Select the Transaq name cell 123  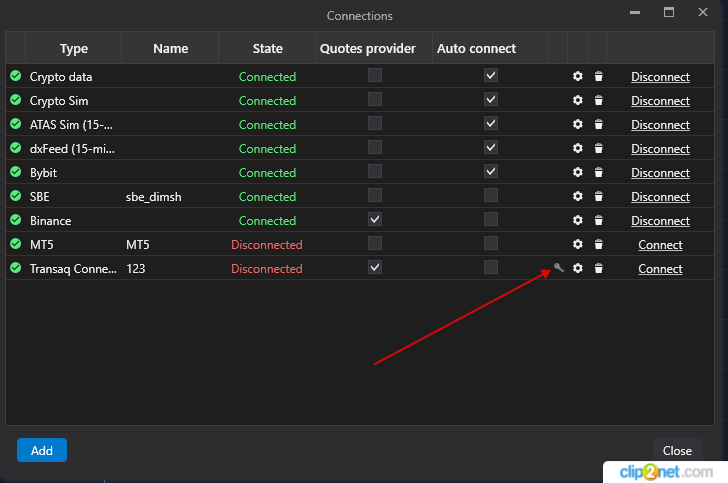click(x=136, y=269)
